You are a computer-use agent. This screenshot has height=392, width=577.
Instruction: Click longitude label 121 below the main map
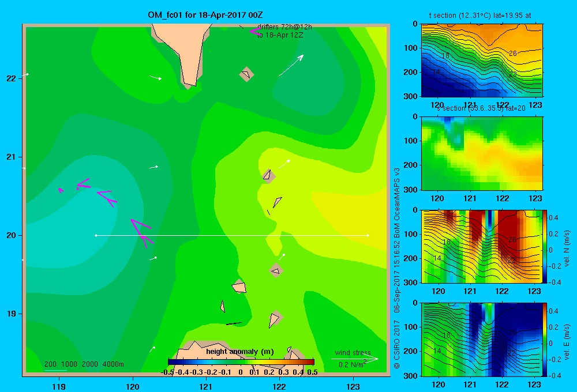206,386
